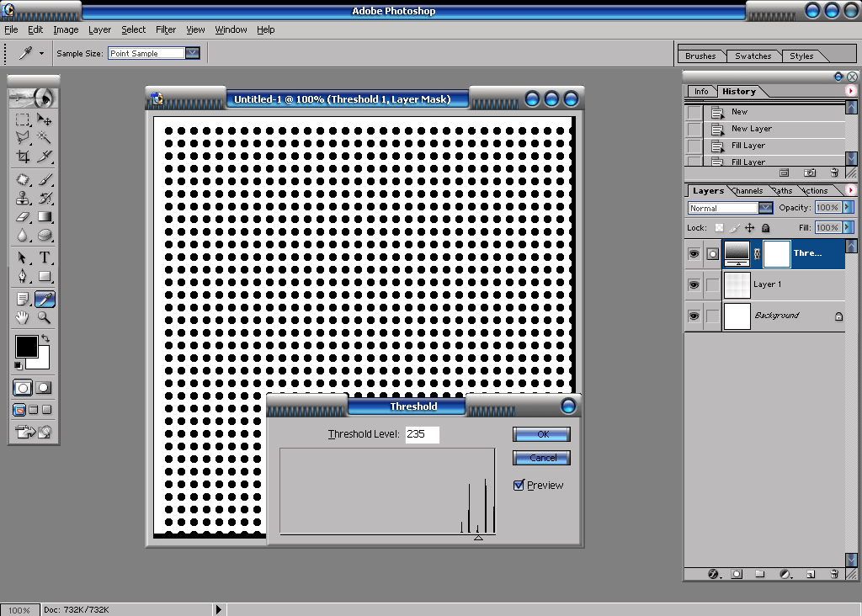This screenshot has height=616, width=862.
Task: Select the Eyedropper tool in toolbox
Action: click(x=45, y=300)
